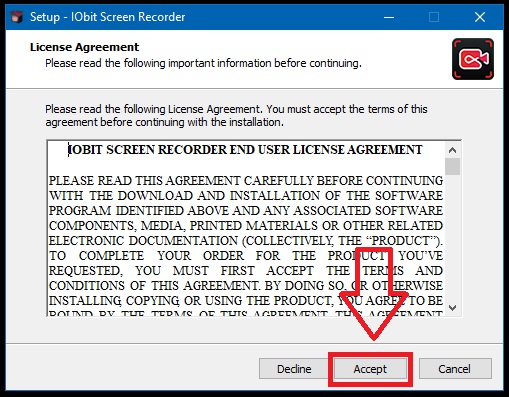
Task: Click the line 'PLEASE READ THIS AGREEMENT CAREFULLY'
Action: point(246,181)
